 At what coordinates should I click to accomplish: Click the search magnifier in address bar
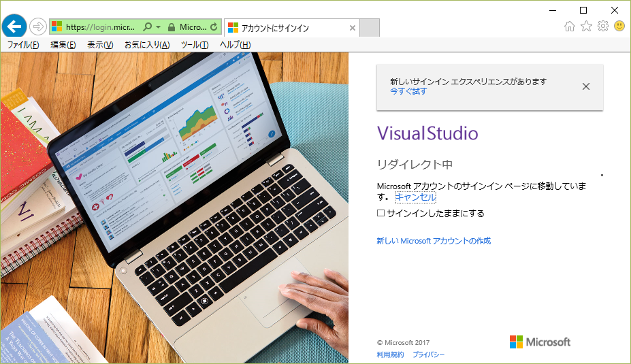pos(148,27)
